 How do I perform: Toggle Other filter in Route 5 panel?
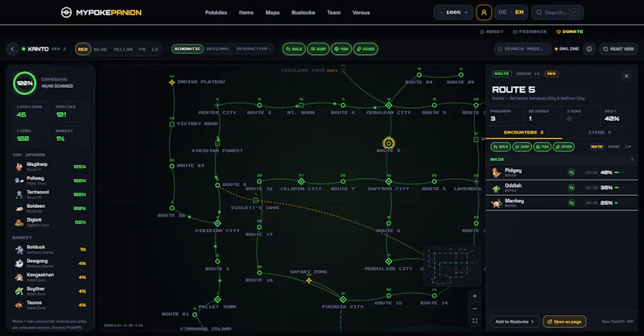click(563, 147)
